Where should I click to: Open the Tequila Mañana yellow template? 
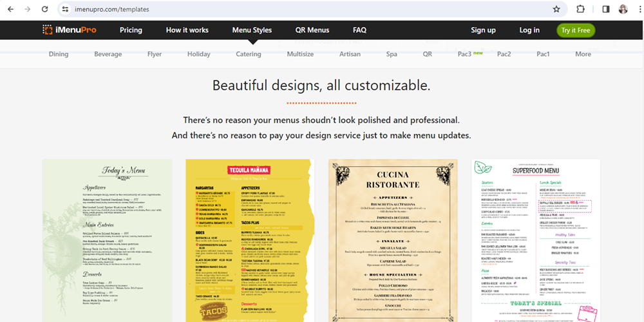click(x=250, y=240)
